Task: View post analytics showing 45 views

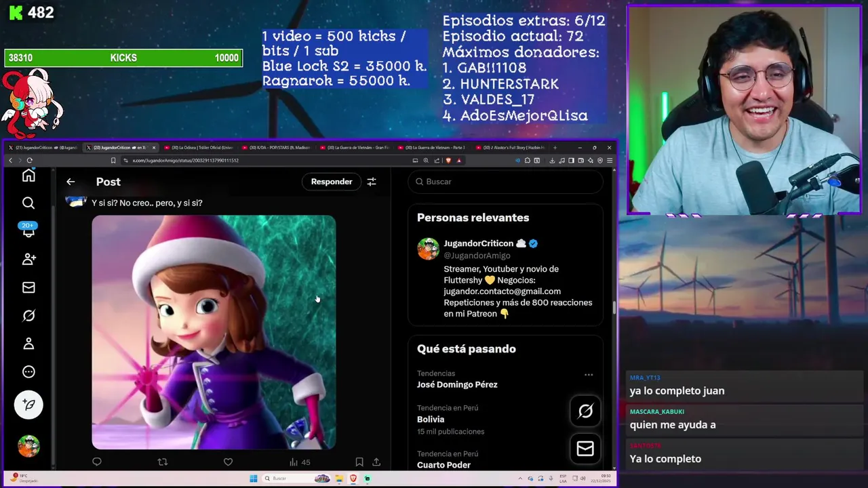Action: tap(300, 462)
